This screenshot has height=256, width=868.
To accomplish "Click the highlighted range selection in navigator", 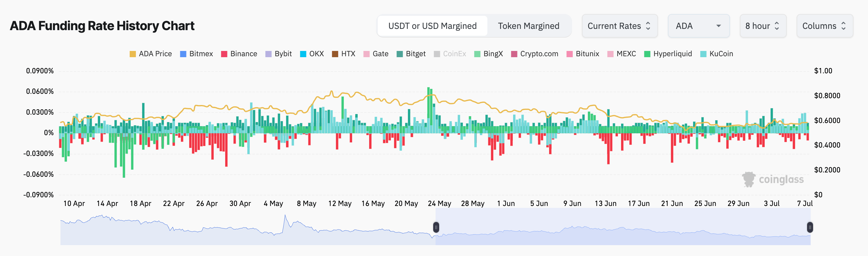I will [623, 226].
